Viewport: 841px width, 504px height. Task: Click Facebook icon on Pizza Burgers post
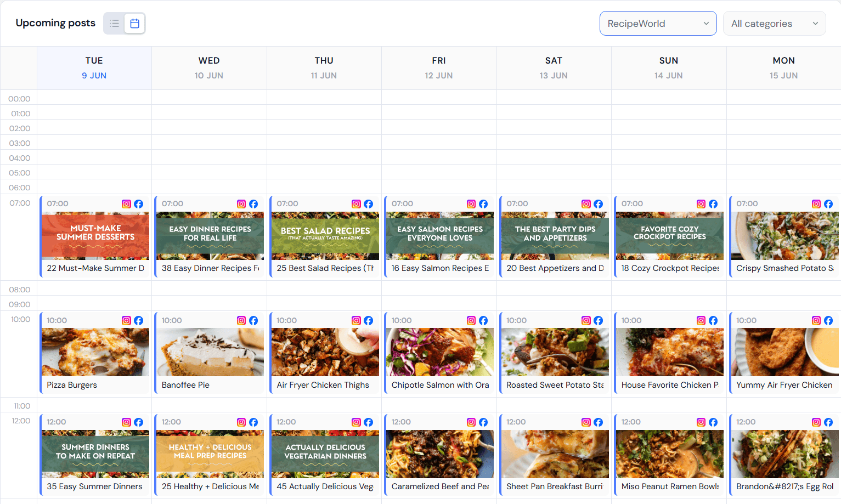coord(139,321)
